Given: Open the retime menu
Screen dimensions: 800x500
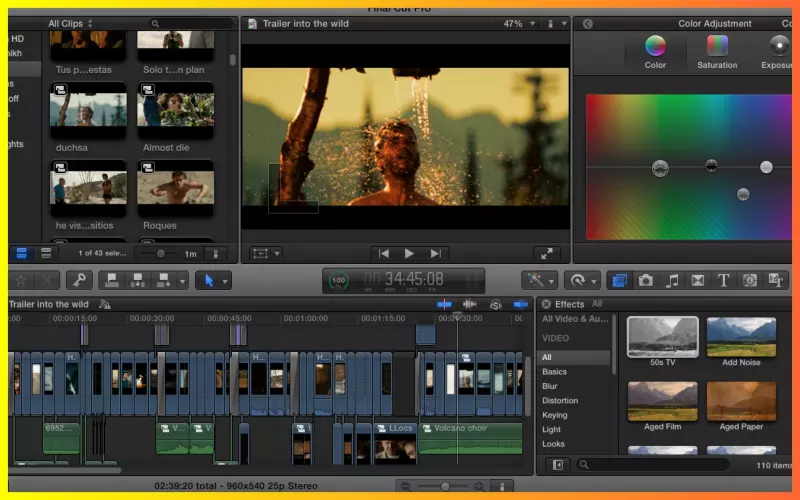Looking at the screenshot, I should (578, 280).
